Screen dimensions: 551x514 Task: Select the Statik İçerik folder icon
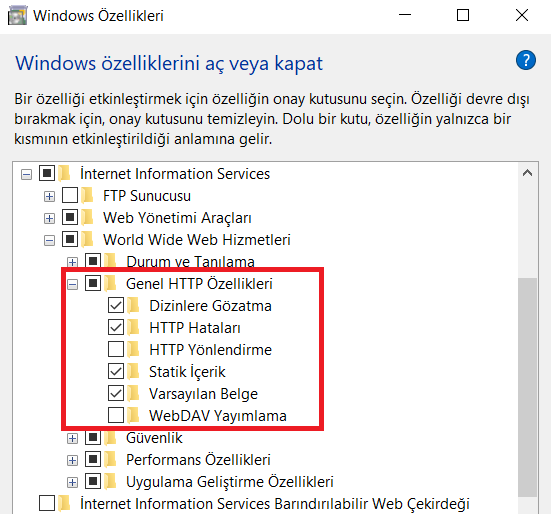(x=134, y=372)
